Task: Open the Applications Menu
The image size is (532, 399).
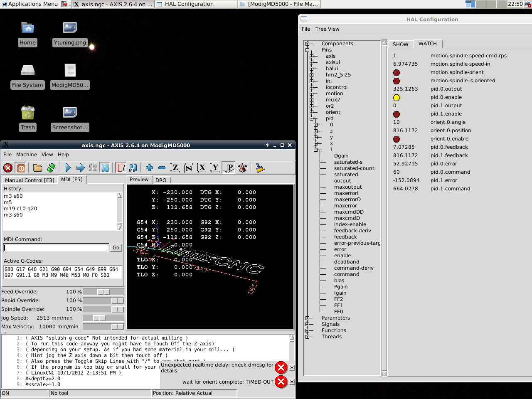Action: [x=29, y=4]
